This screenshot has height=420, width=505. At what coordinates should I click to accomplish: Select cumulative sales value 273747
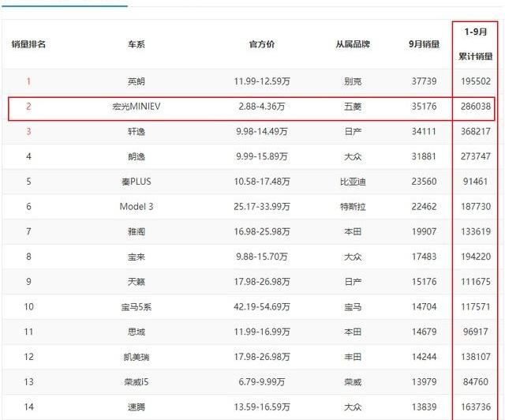tap(476, 156)
